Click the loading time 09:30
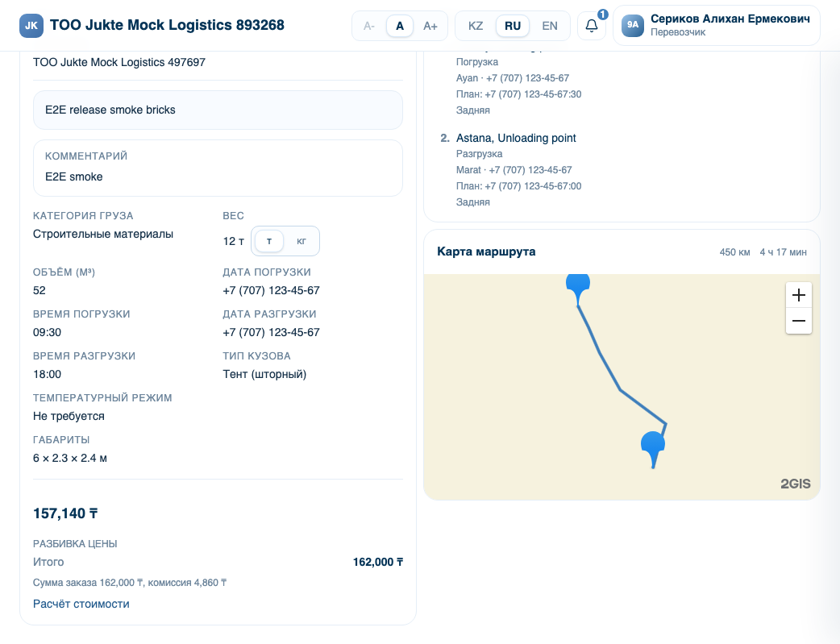Image resolution: width=840 pixels, height=644 pixels. [x=47, y=332]
